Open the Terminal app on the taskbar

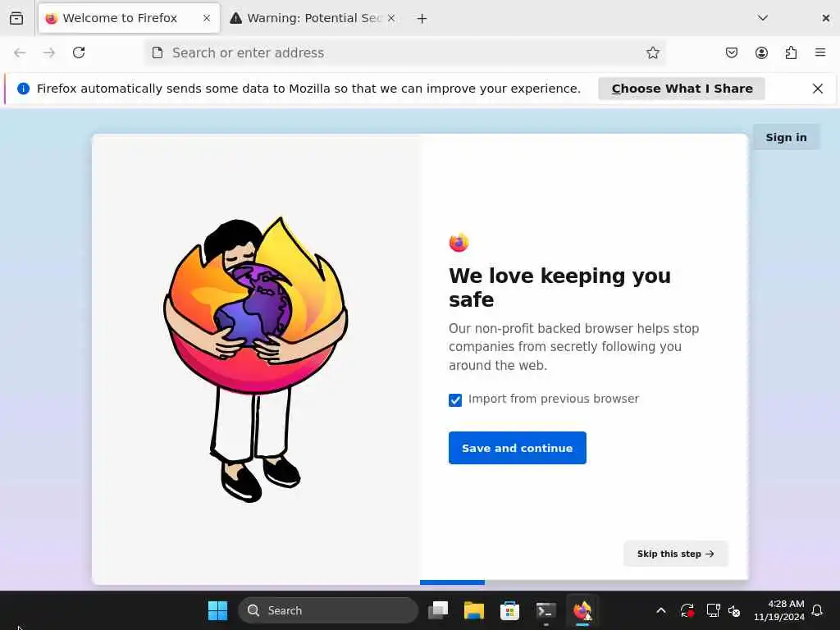coord(546,610)
